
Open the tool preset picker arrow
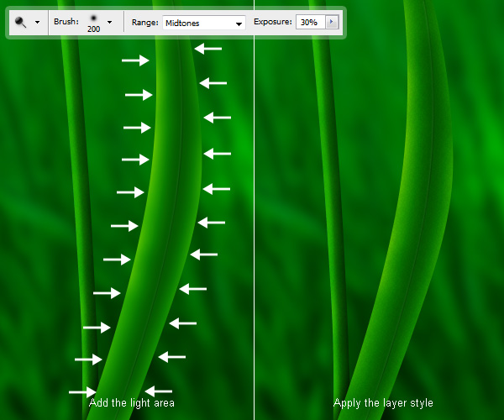click(37, 23)
